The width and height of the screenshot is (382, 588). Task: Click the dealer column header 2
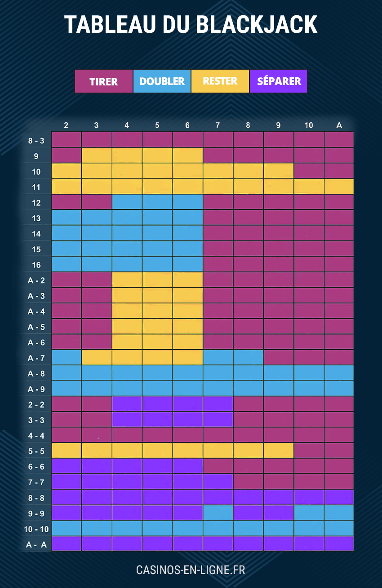[67, 125]
